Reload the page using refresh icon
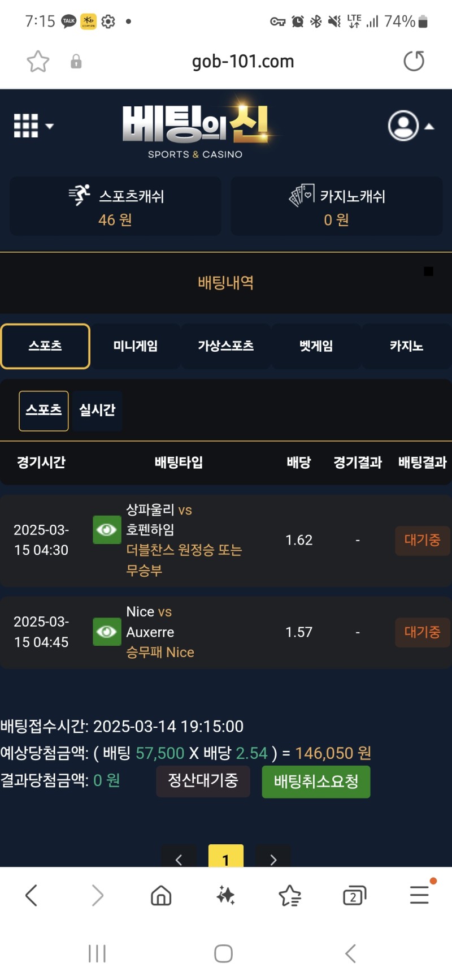The width and height of the screenshot is (452, 980). [414, 61]
